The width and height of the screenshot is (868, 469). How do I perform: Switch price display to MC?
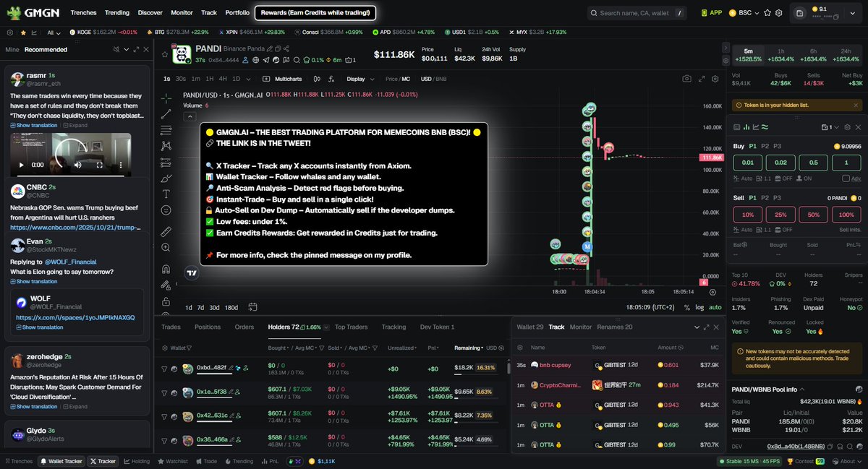(406, 79)
